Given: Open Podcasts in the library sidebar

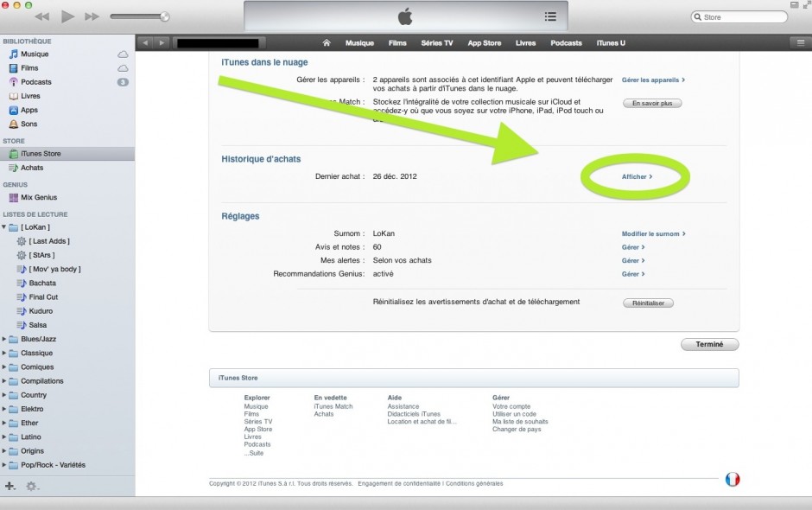Looking at the screenshot, I should coord(35,82).
